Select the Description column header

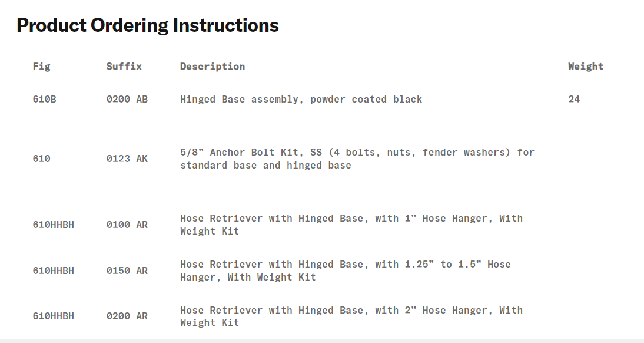[213, 67]
